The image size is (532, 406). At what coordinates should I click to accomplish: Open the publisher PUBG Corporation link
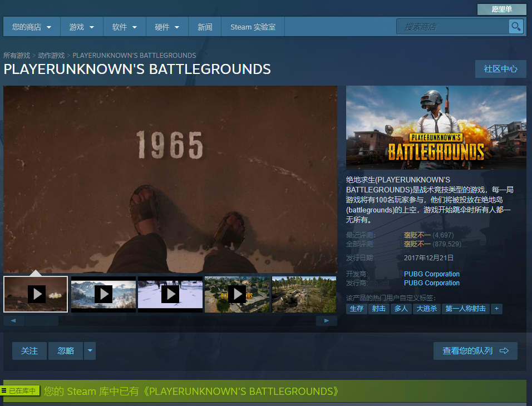[432, 283]
